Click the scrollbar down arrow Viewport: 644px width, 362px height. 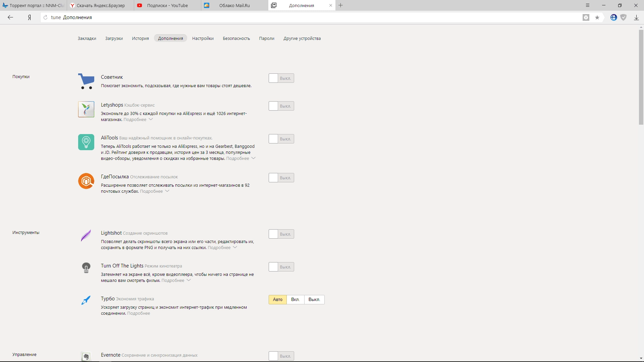point(641,359)
